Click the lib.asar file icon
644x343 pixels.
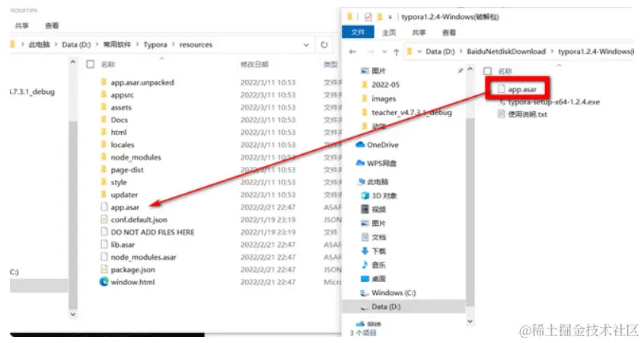[104, 245]
